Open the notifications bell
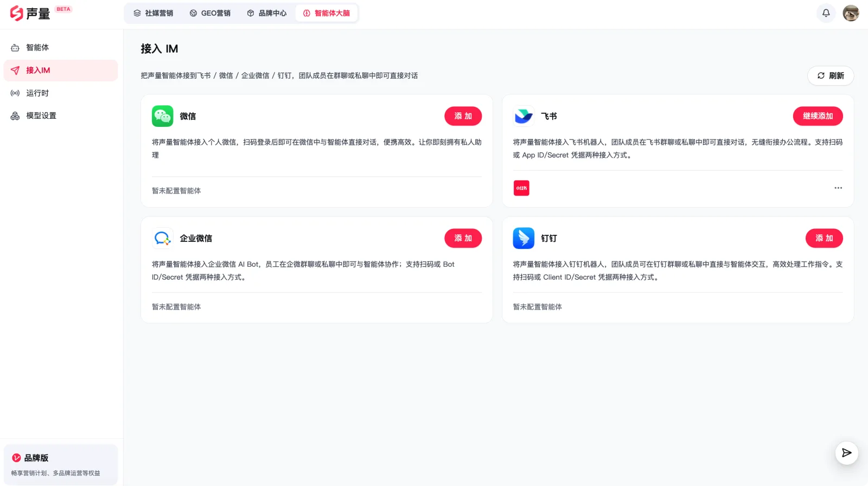The width and height of the screenshot is (868, 486). [826, 13]
